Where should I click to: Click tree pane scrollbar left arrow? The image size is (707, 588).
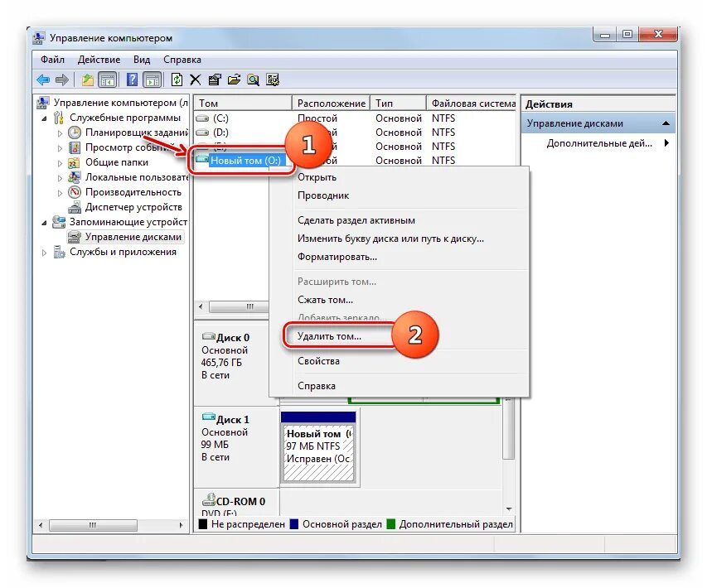[x=41, y=525]
